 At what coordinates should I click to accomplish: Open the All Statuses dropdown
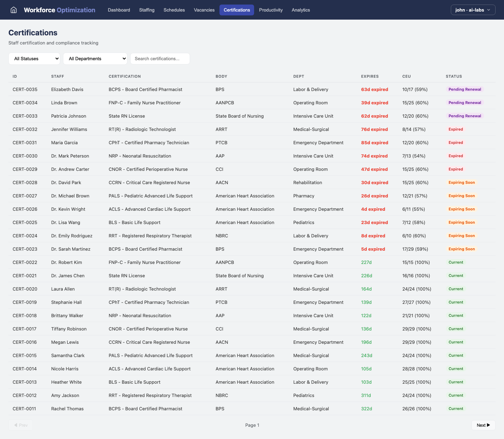pyautogui.click(x=34, y=58)
